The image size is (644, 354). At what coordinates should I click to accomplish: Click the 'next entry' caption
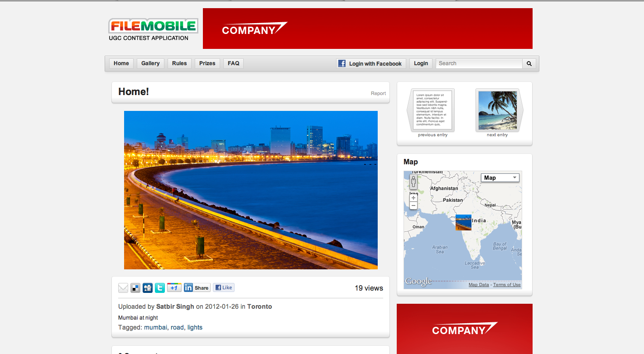497,135
